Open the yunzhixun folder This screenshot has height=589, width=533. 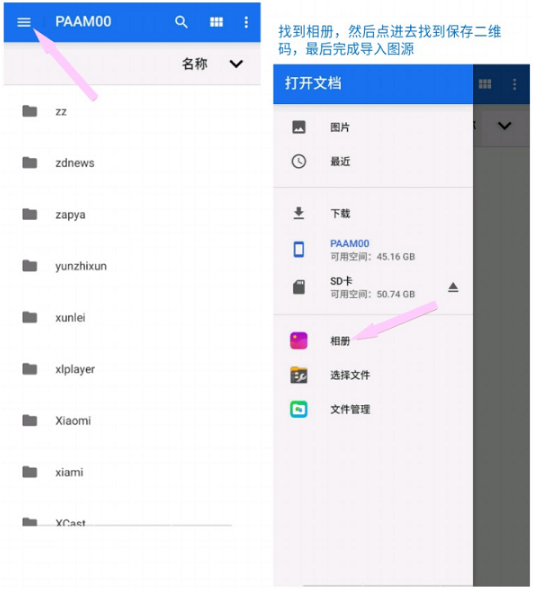point(132,266)
